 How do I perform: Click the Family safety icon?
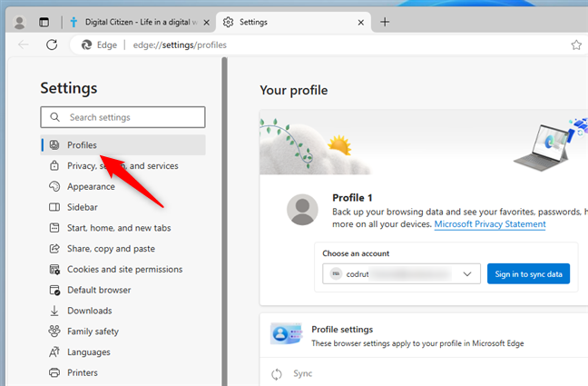coord(54,331)
